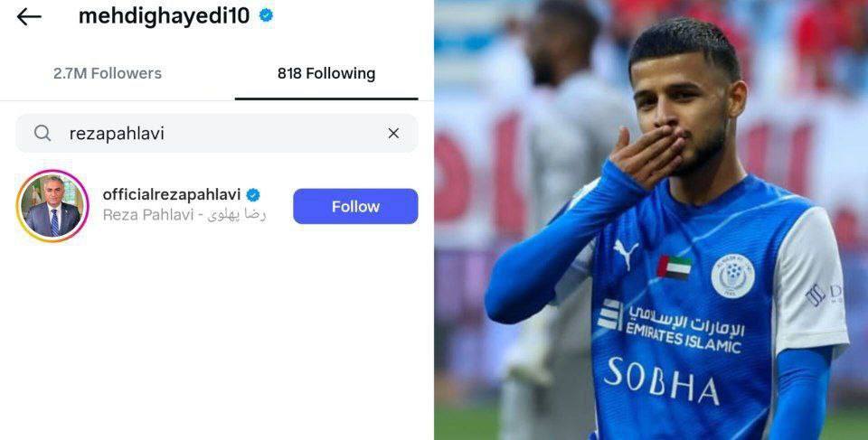
Task: Click the player's hand blowing a kiss
Action: (x=646, y=156)
